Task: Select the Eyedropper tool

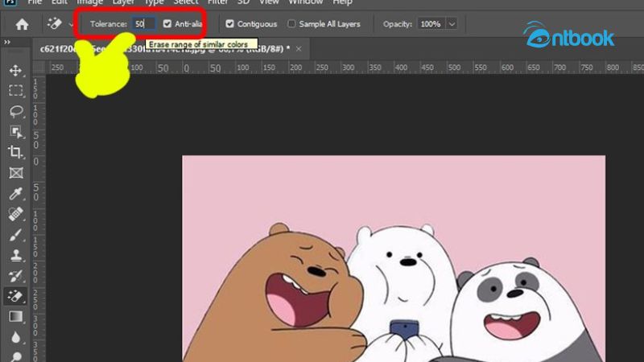Action: tap(15, 193)
